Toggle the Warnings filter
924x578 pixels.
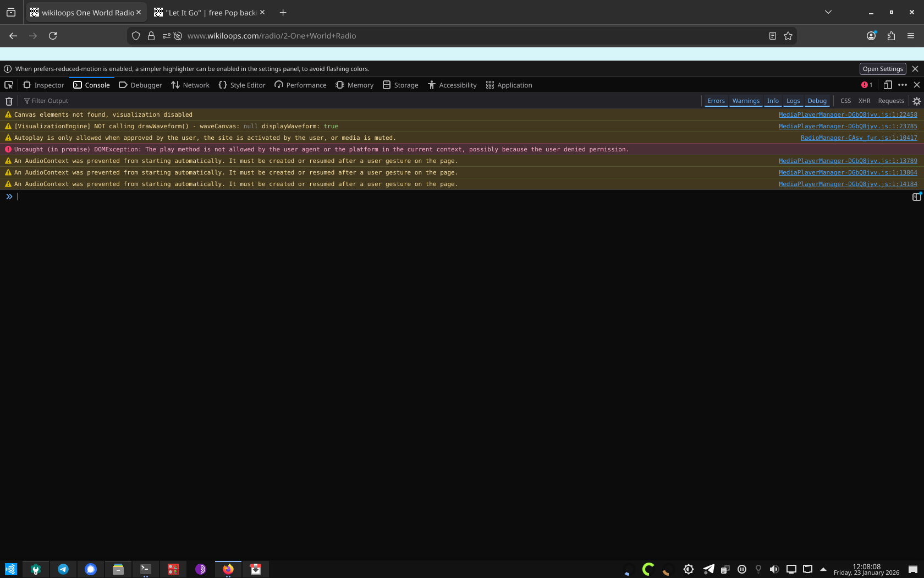[745, 101]
